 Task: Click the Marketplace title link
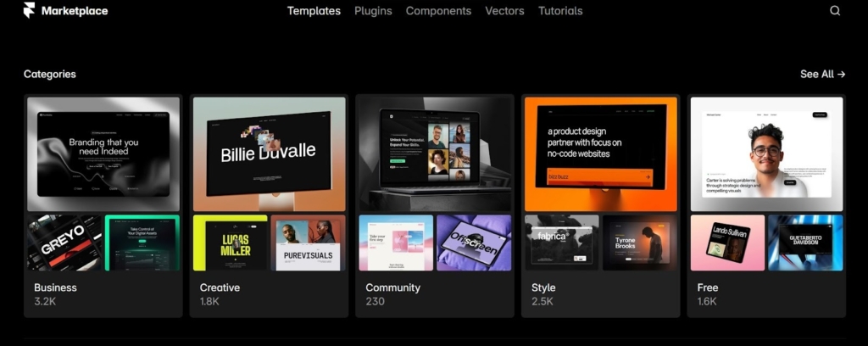(75, 11)
